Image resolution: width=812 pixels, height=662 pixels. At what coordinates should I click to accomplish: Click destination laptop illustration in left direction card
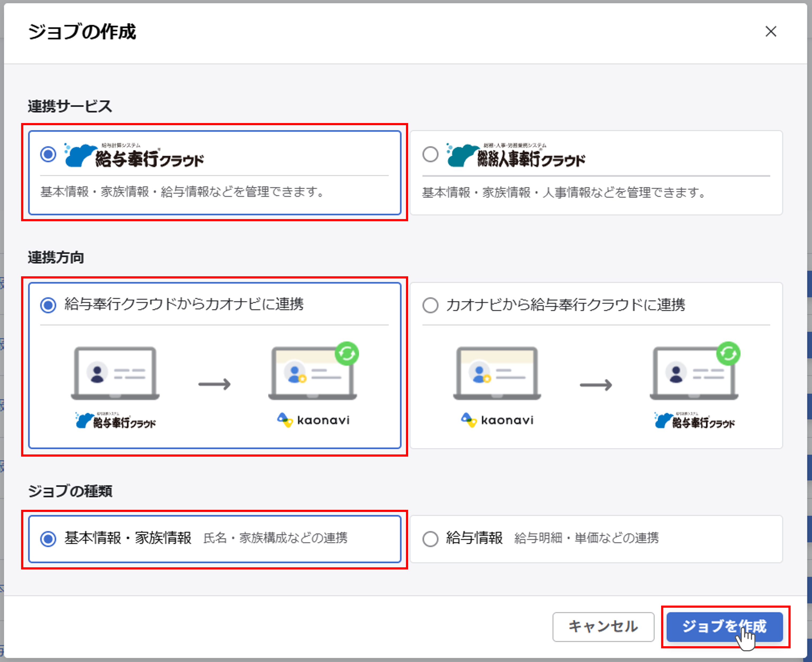pyautogui.click(x=313, y=371)
